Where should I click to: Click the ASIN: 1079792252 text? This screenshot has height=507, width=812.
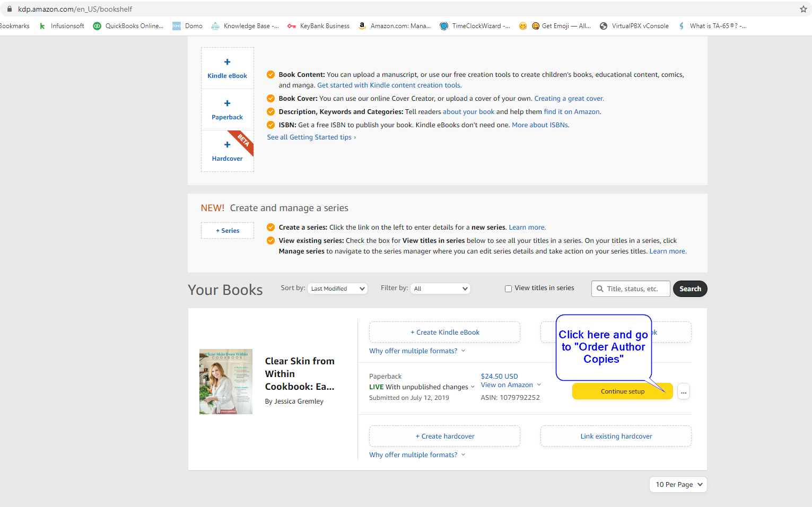tap(510, 398)
